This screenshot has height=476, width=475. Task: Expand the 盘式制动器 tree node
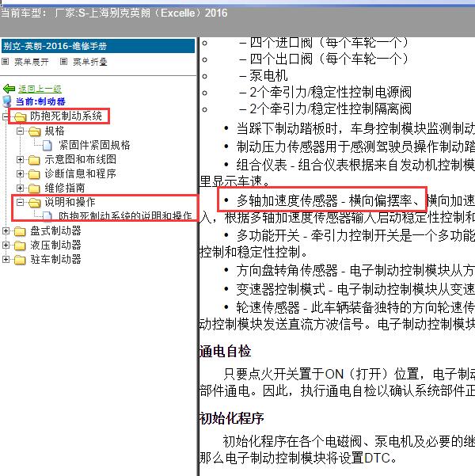click(6, 230)
